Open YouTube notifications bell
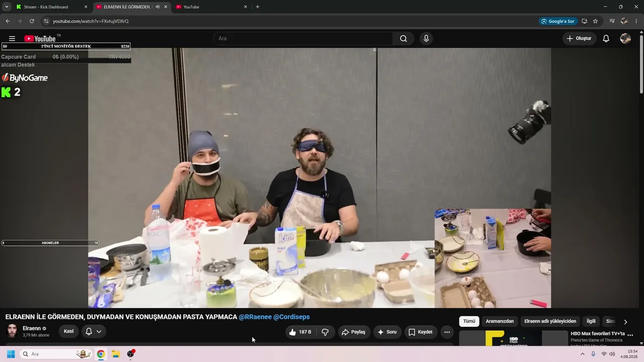Image resolution: width=644 pixels, height=362 pixels. (606, 39)
